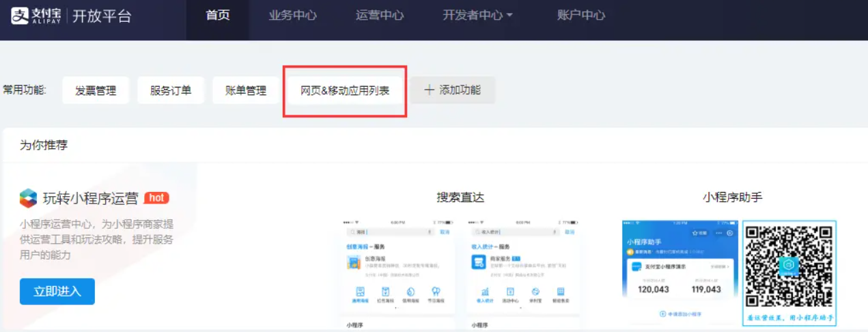Click the 红包海报 icon
This screenshot has width=868, height=332.
(386, 292)
